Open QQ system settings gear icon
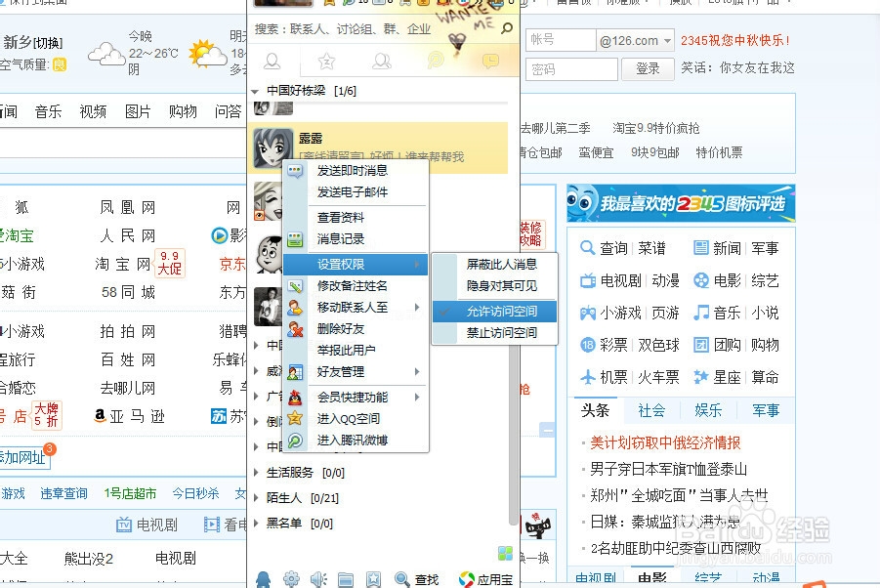 coord(291,579)
